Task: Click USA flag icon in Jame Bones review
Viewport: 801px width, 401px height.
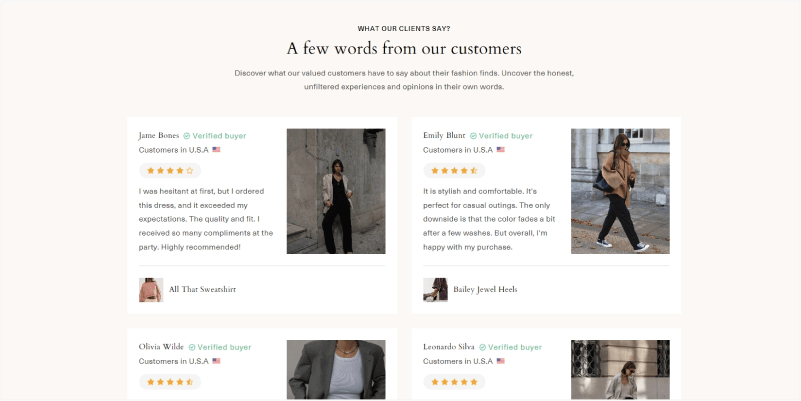Action: click(216, 150)
